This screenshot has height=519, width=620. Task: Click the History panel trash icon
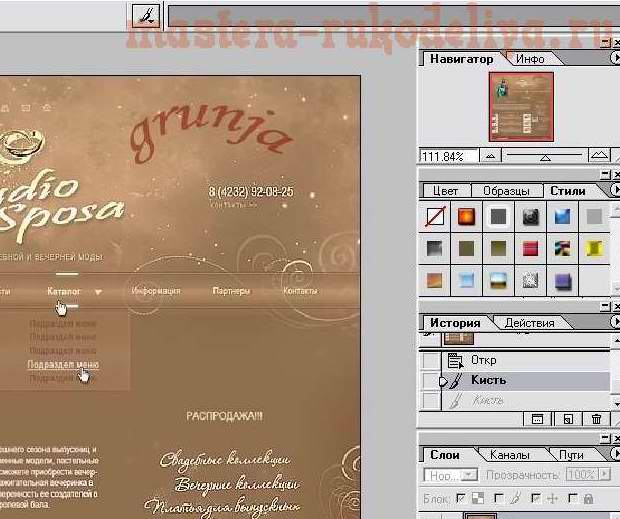coord(597,419)
